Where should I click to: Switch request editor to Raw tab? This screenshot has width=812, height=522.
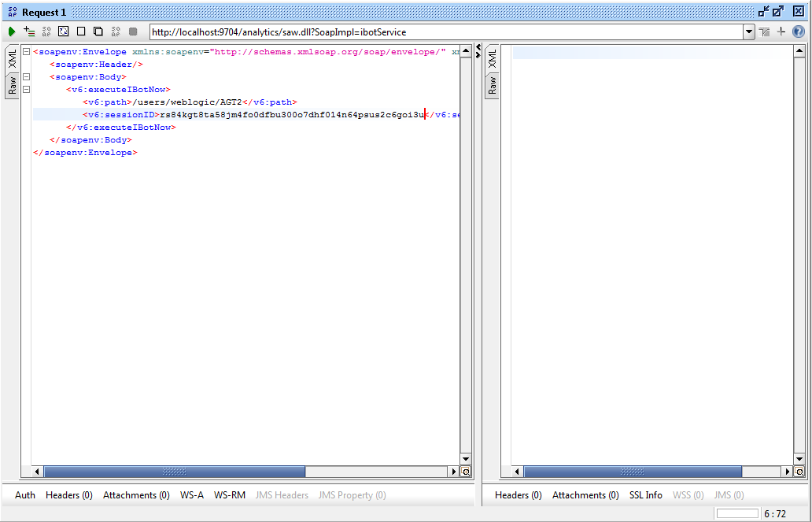coord(12,85)
